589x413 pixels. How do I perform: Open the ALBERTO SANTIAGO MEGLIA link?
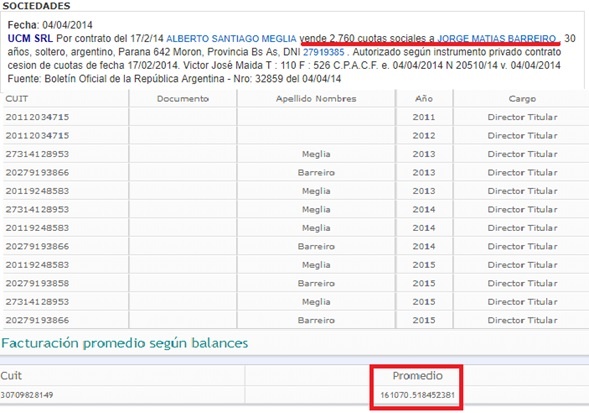231,39
